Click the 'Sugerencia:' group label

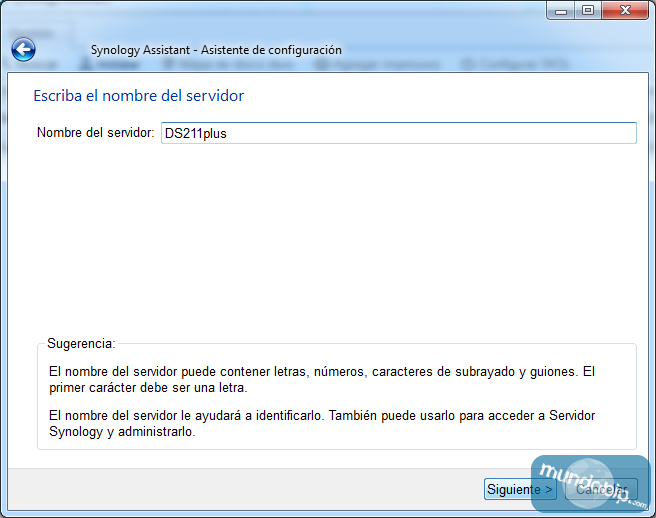click(81, 344)
